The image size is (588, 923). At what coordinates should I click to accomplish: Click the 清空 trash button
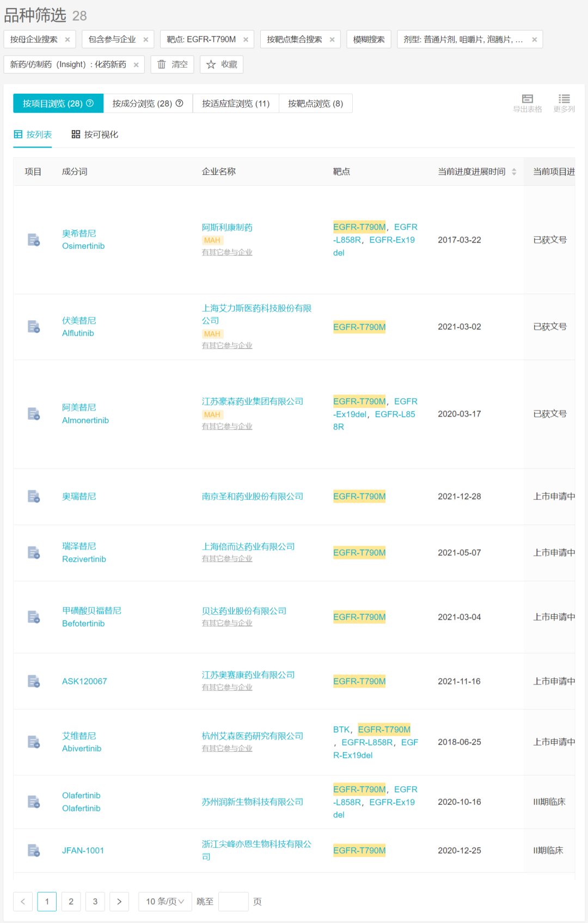coord(172,64)
